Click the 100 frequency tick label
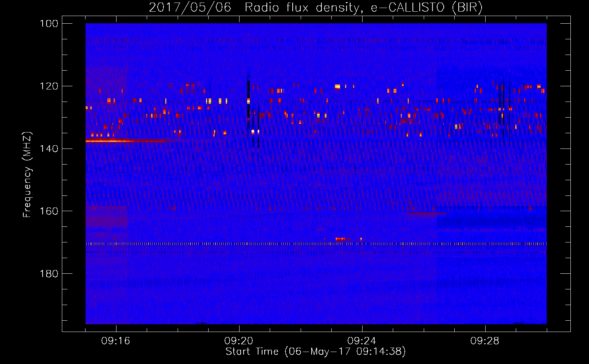The height and width of the screenshot is (364, 589). coord(48,24)
